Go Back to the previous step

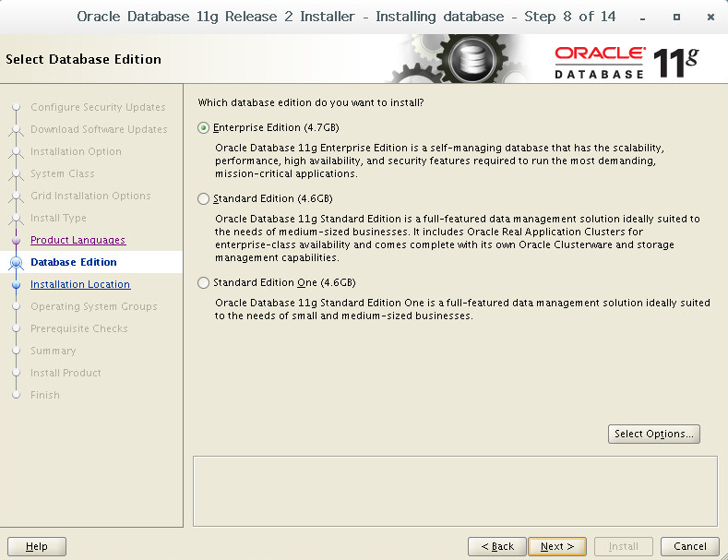click(497, 546)
